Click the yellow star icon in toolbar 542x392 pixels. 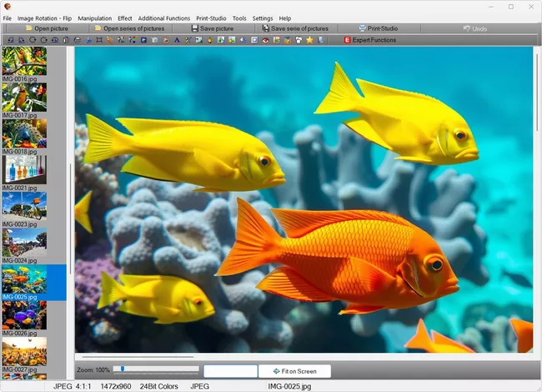click(309, 40)
